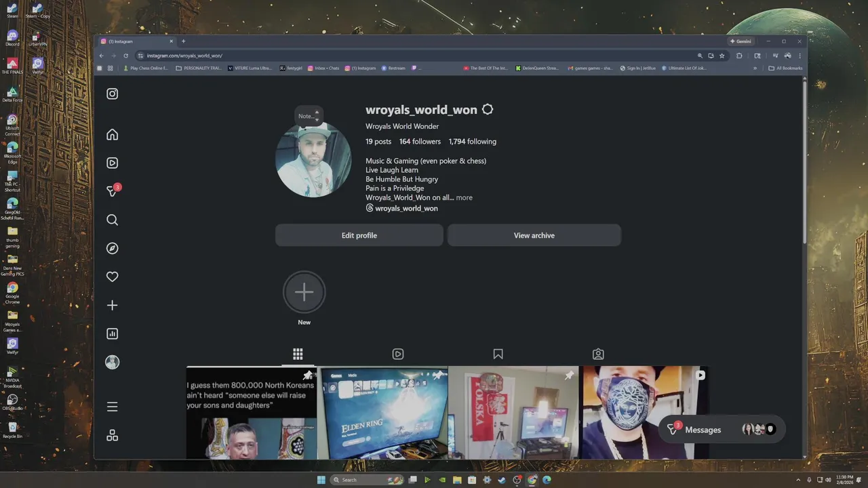Image resolution: width=868 pixels, height=488 pixels.
Task: View the 1,794 following list
Action: 473,142
